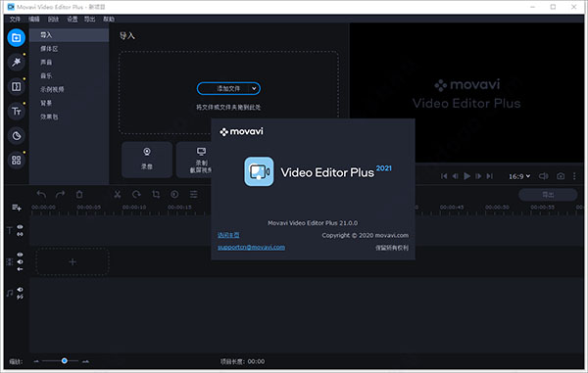Open the three-dot player options menu

(574, 176)
